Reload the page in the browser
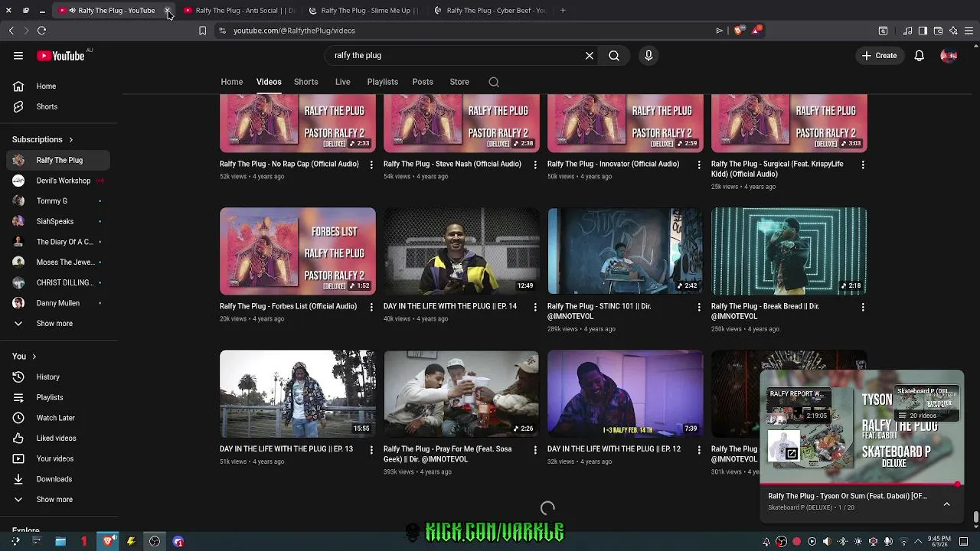Image resolution: width=980 pixels, height=551 pixels. click(42, 31)
